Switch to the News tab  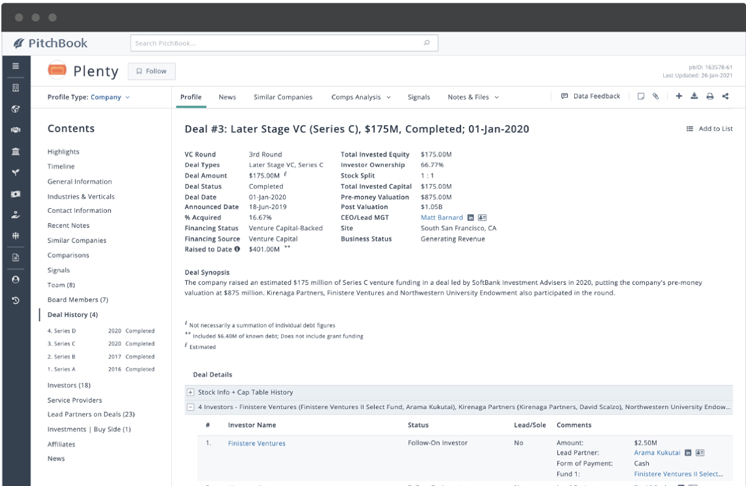click(227, 97)
